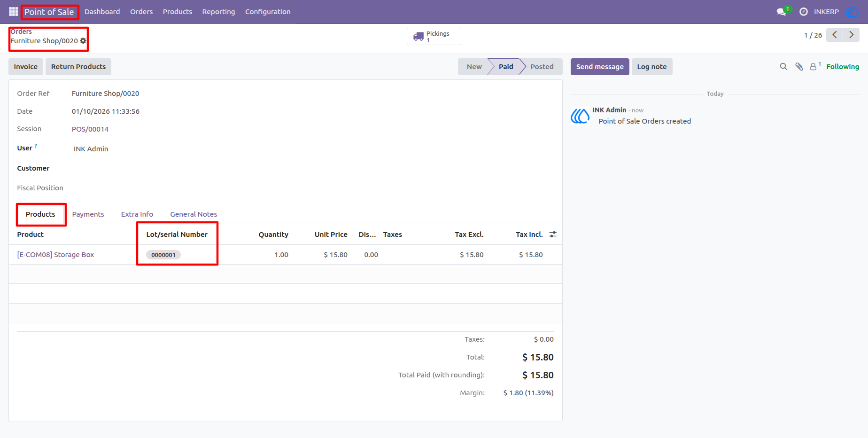Viewport: 868px width, 438px height.
Task: Search messages with the magnifier icon
Action: [783, 67]
